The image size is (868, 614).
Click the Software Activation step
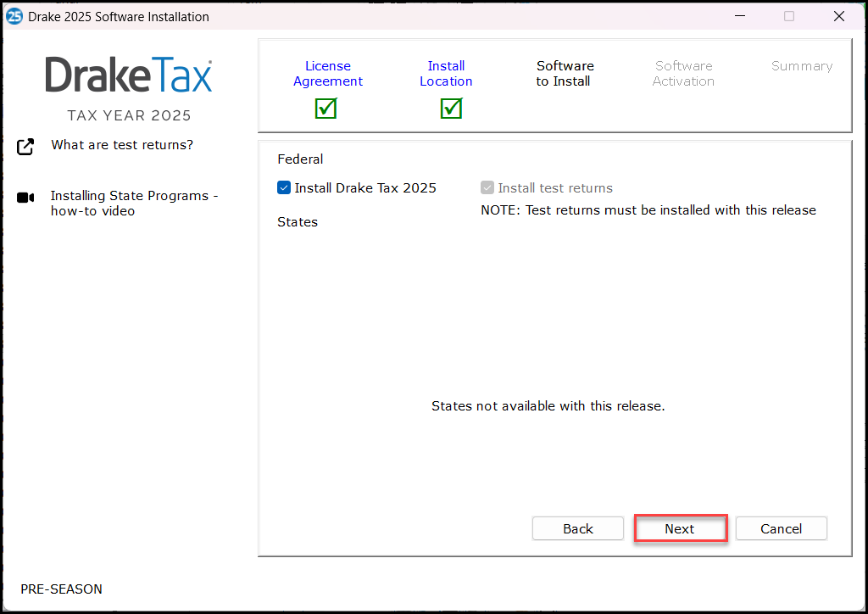pyautogui.click(x=683, y=73)
